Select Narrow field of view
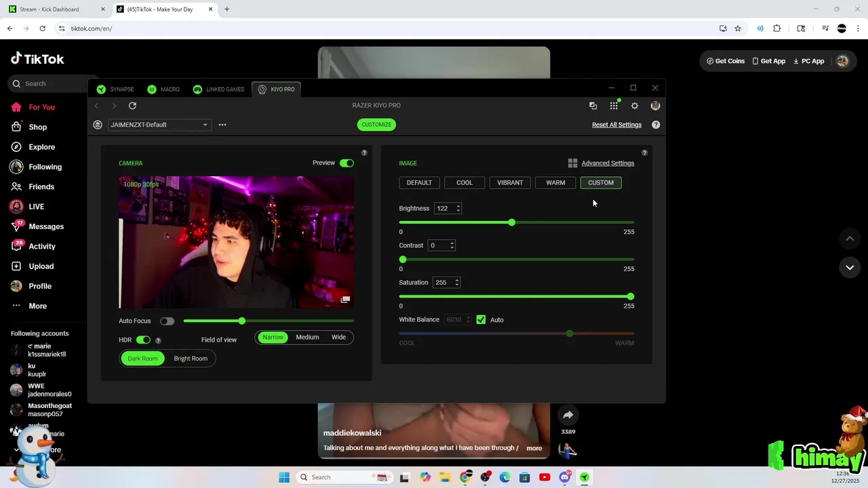 pos(273,338)
